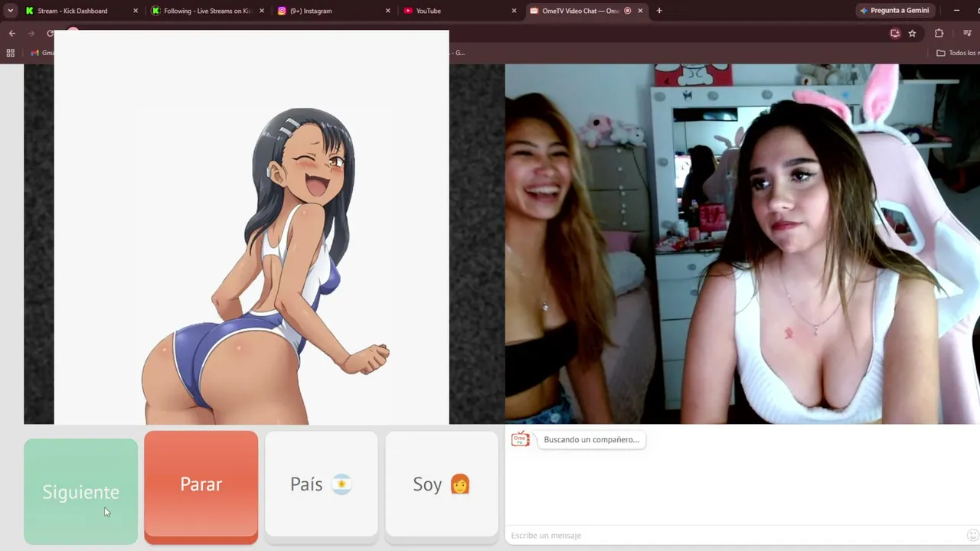980x551 pixels.
Task: Stop the chat with Parar button
Action: pos(201,487)
